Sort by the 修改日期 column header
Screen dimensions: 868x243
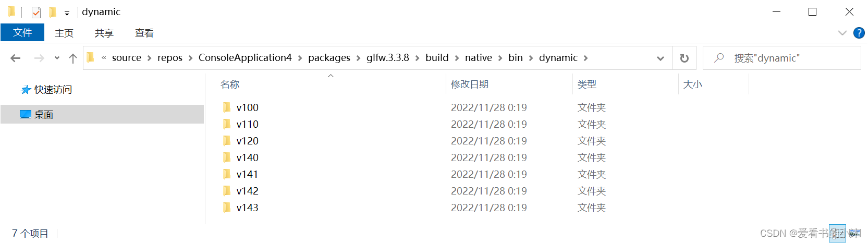[x=470, y=84]
